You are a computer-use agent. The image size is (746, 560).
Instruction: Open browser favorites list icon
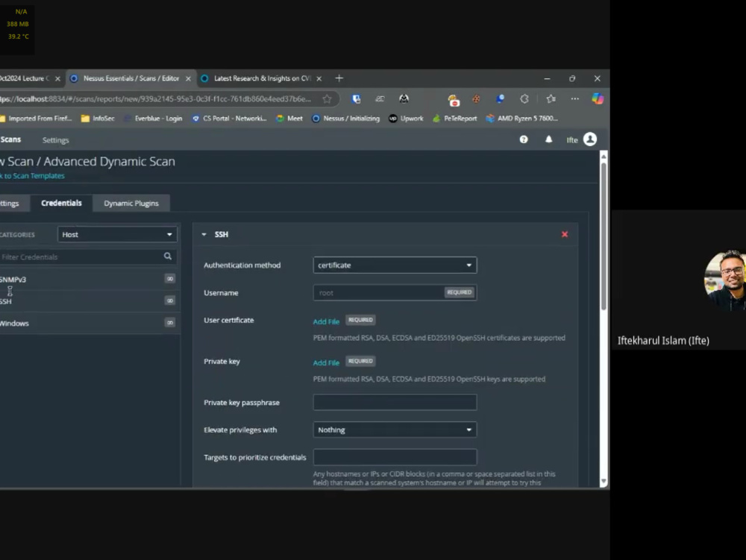click(x=551, y=99)
